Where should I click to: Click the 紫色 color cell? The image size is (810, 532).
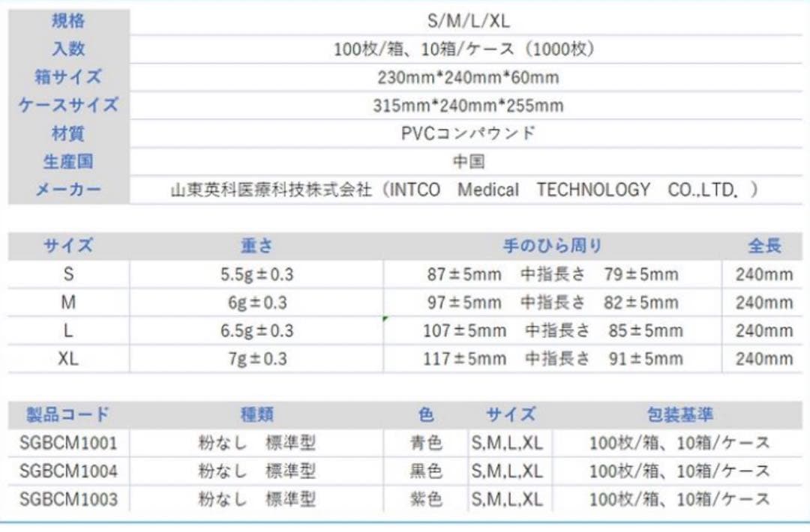coord(426,499)
